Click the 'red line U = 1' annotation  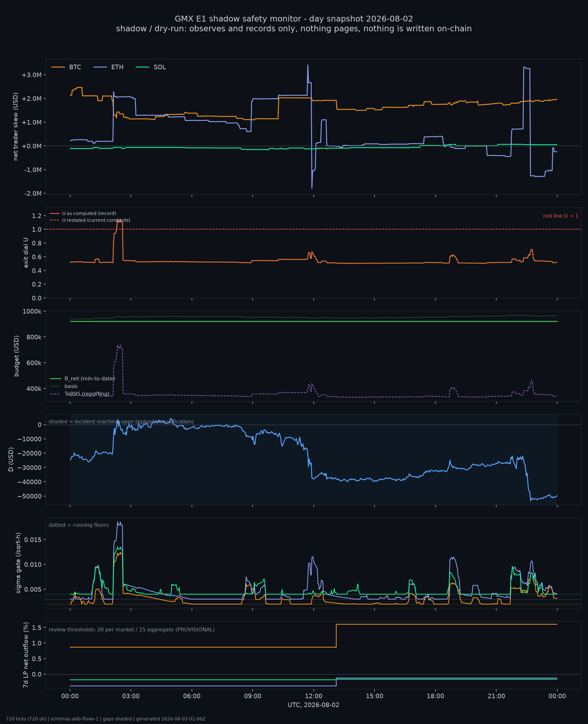pos(561,216)
